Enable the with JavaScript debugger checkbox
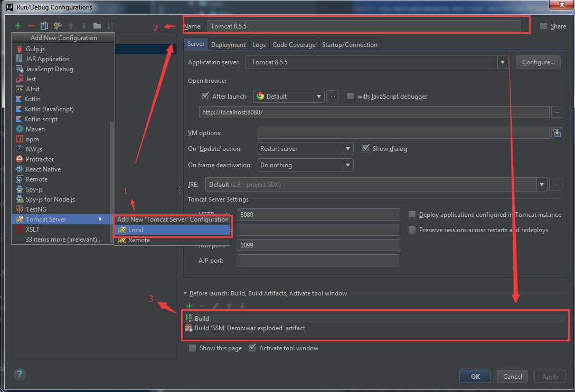This screenshot has height=392, width=575. [x=350, y=97]
